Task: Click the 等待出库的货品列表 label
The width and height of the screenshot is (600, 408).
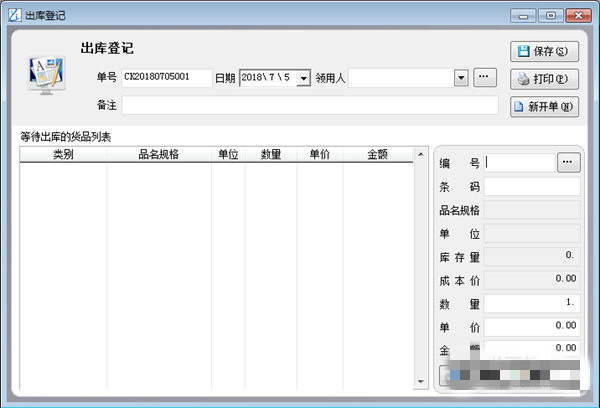Action: [65, 137]
